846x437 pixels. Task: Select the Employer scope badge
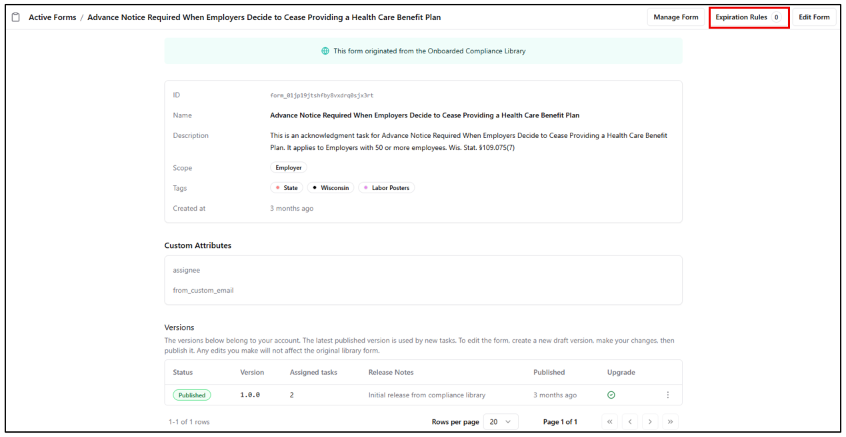[x=288, y=168]
